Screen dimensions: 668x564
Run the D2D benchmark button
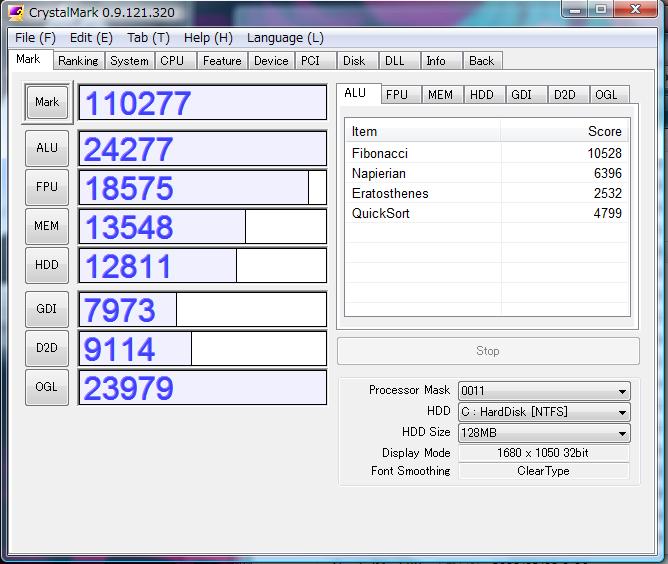(x=47, y=348)
